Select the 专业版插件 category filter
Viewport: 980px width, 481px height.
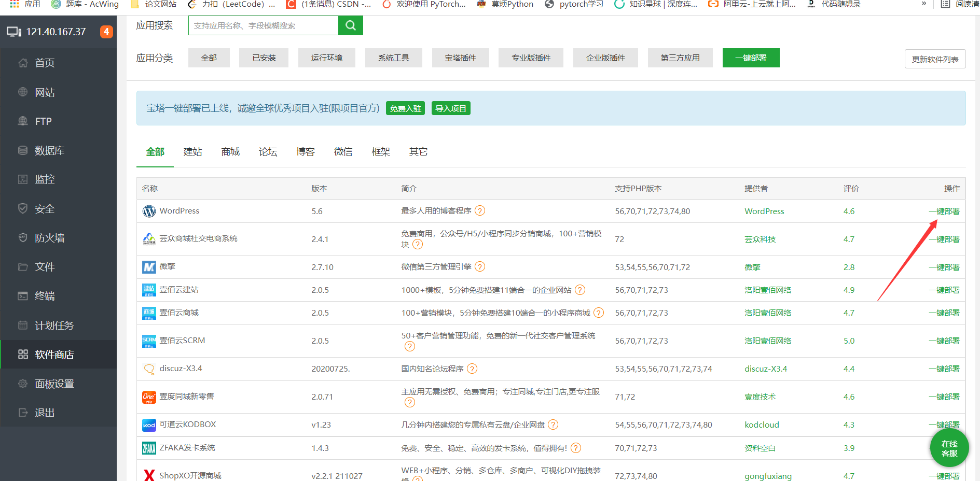531,58
